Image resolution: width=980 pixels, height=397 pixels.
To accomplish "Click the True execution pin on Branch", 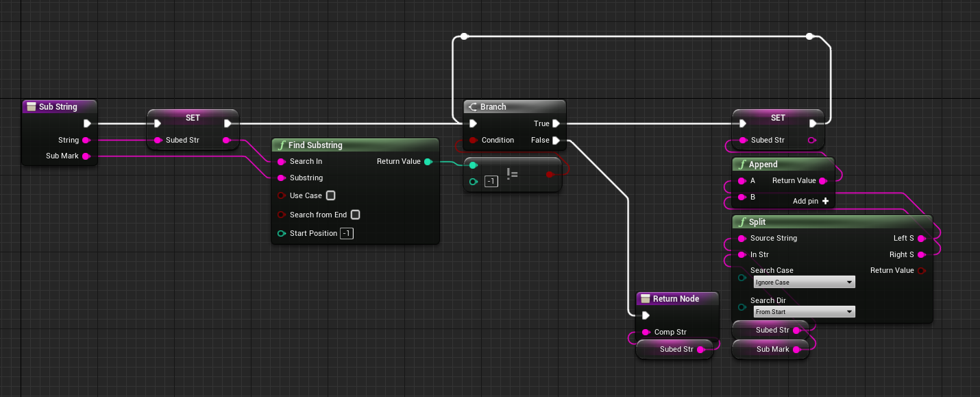I will (556, 123).
